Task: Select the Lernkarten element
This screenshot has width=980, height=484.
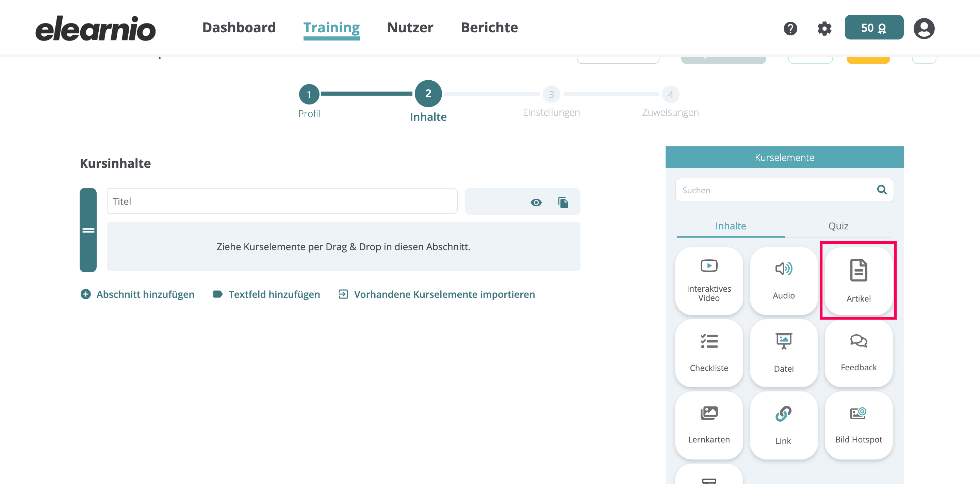Action: [x=709, y=426]
